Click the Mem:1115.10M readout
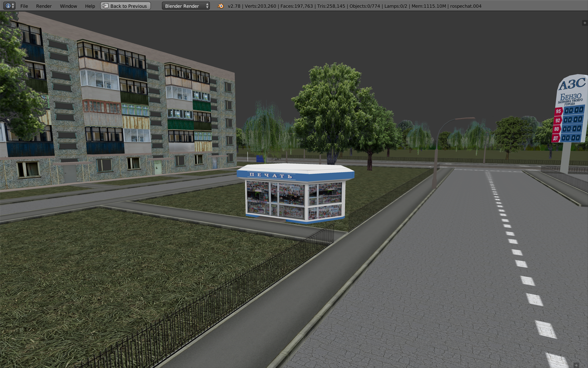This screenshot has height=368, width=588. point(429,6)
